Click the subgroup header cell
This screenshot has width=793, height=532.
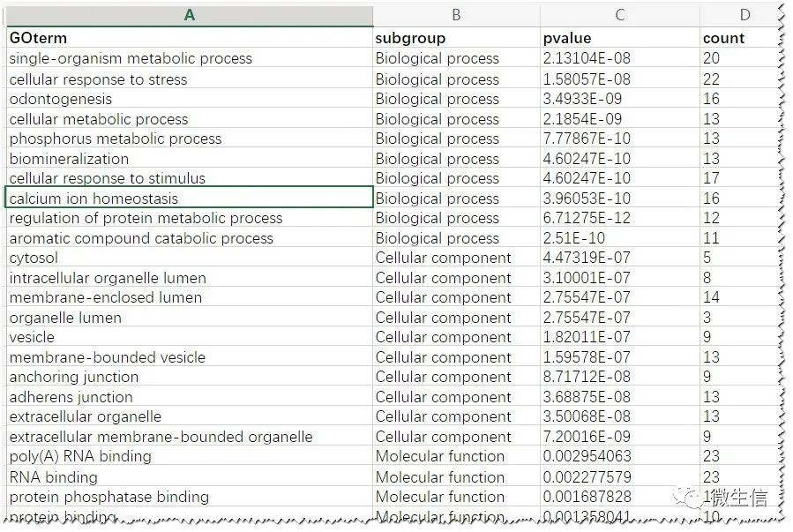coord(456,38)
